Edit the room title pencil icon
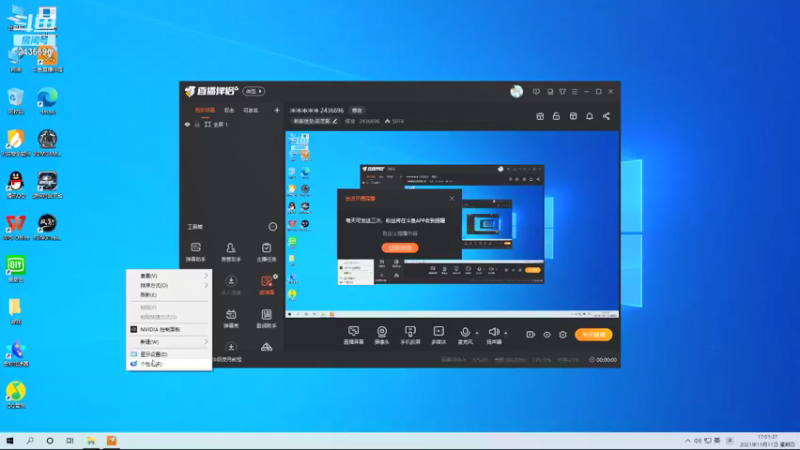Viewport: 800px width, 450px height. tap(335, 121)
